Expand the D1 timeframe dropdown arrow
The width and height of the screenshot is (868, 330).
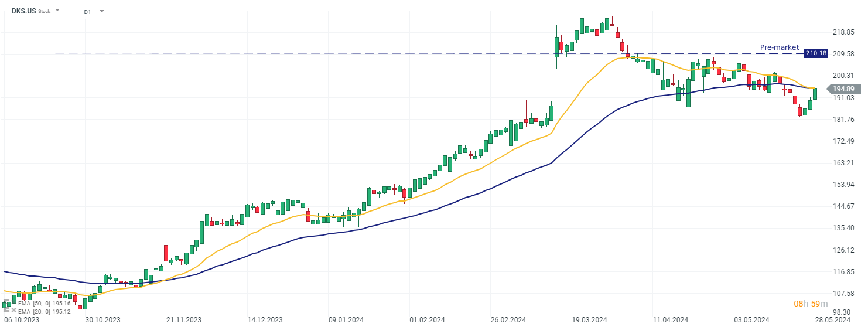[x=101, y=11]
